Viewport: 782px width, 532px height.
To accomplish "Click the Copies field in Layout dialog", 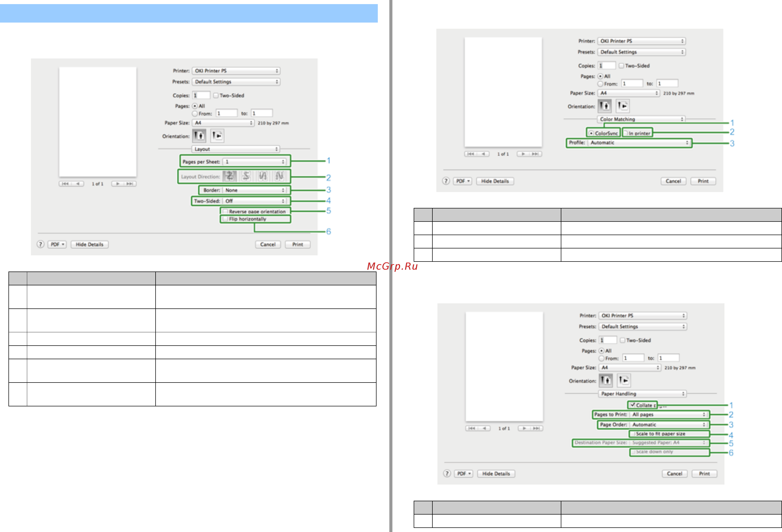I will coord(201,96).
